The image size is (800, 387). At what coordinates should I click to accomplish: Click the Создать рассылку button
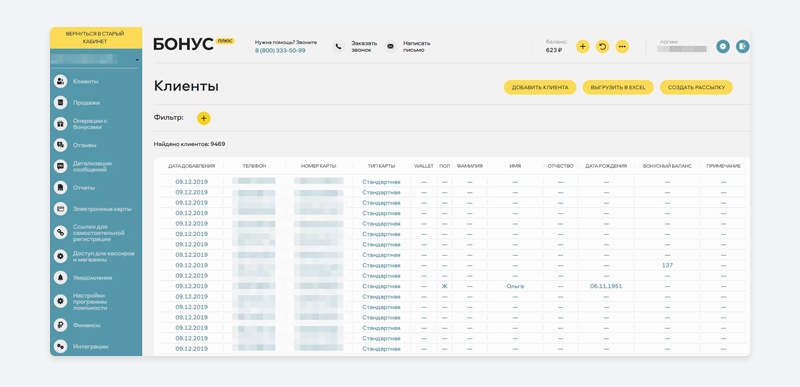[696, 87]
